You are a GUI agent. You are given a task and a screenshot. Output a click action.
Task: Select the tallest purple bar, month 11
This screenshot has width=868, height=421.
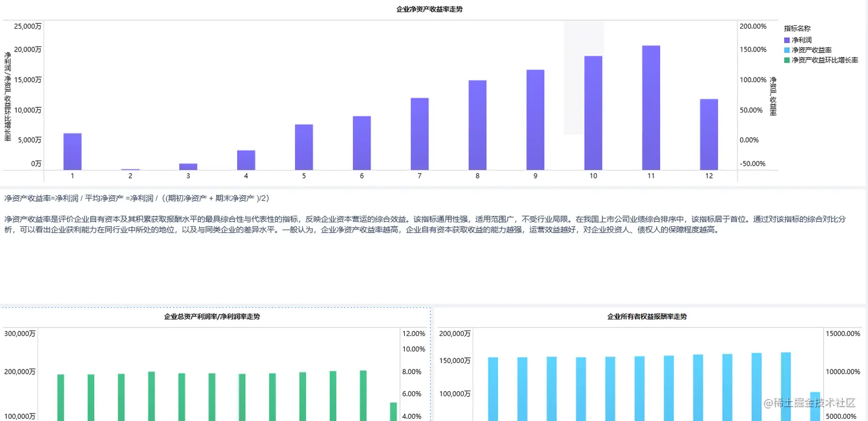coord(651,108)
